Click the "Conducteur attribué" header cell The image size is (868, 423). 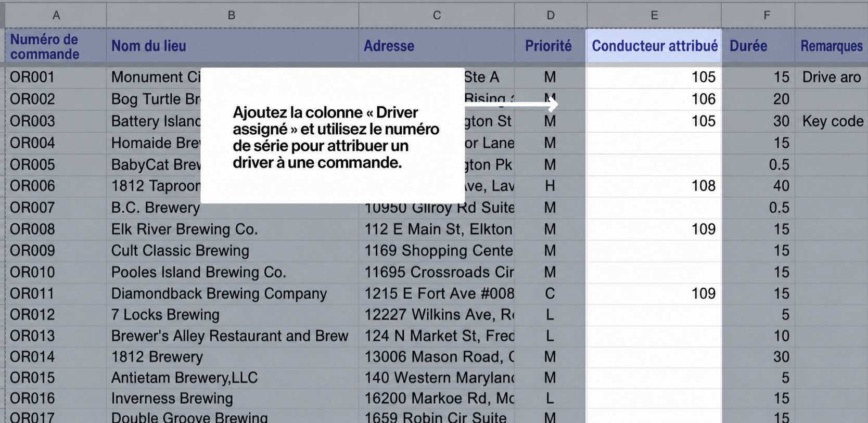point(654,46)
